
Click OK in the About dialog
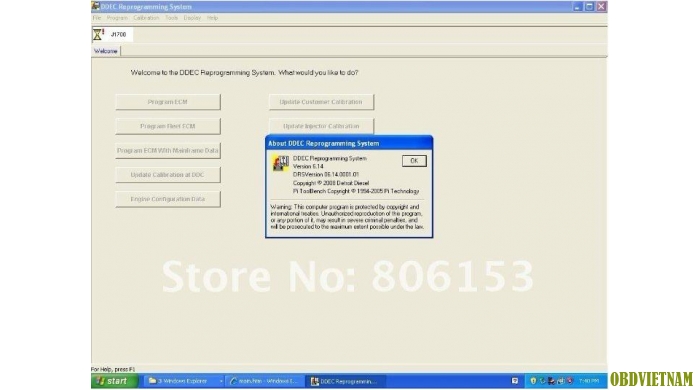tap(414, 161)
